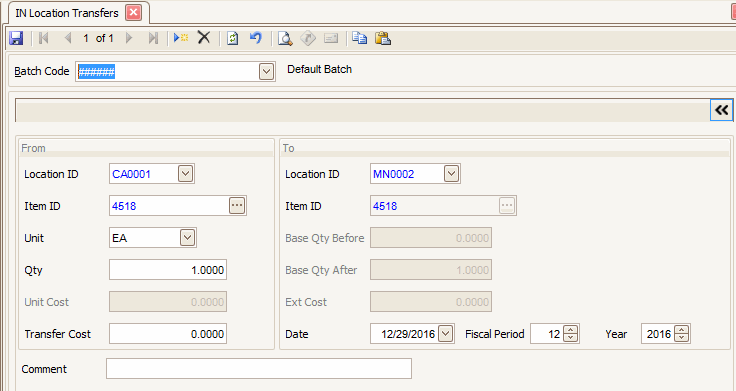The image size is (736, 391).
Task: Click the Paste clipboard icon
Action: [x=383, y=38]
